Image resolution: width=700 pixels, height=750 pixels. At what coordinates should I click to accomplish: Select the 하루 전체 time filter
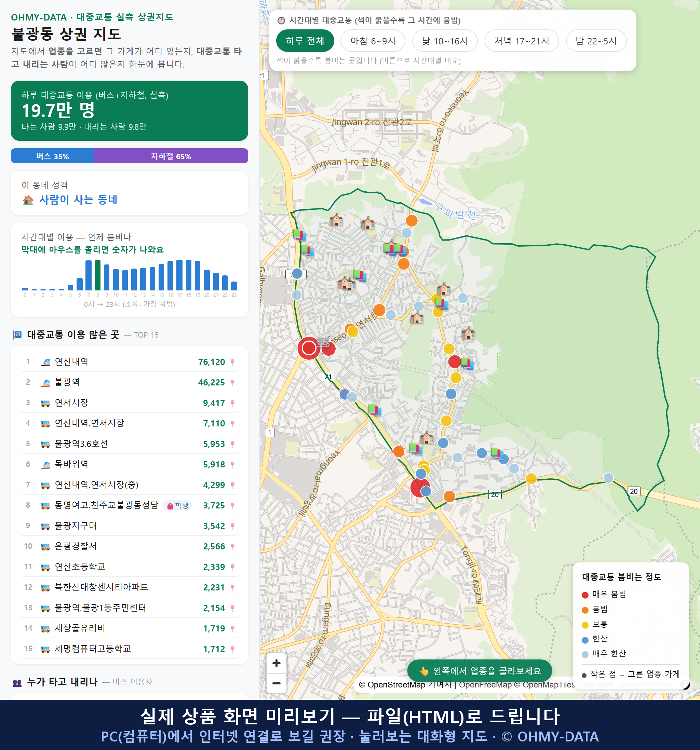pyautogui.click(x=305, y=41)
